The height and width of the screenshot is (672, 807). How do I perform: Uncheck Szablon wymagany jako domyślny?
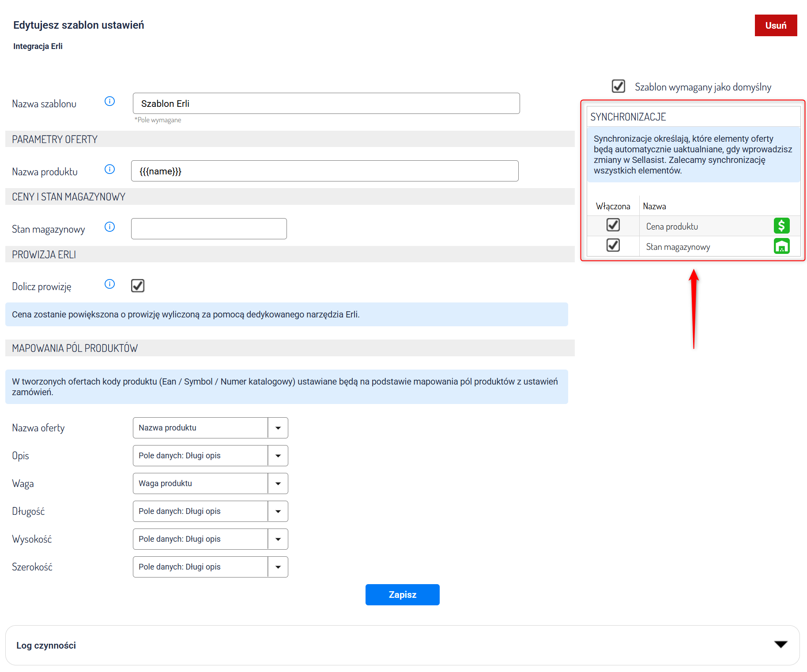point(618,86)
